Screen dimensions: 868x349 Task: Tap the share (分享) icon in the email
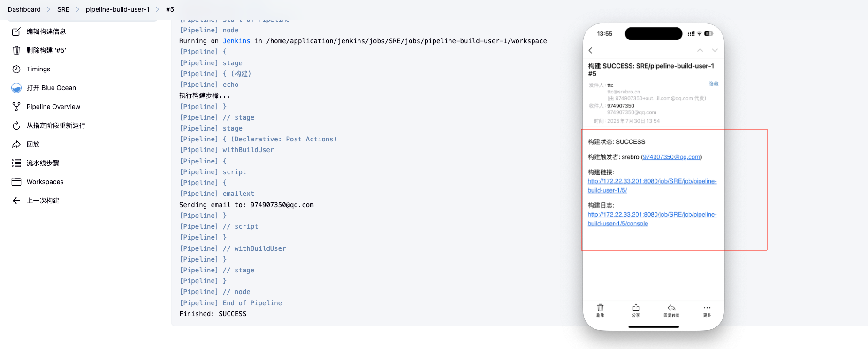pos(636,308)
